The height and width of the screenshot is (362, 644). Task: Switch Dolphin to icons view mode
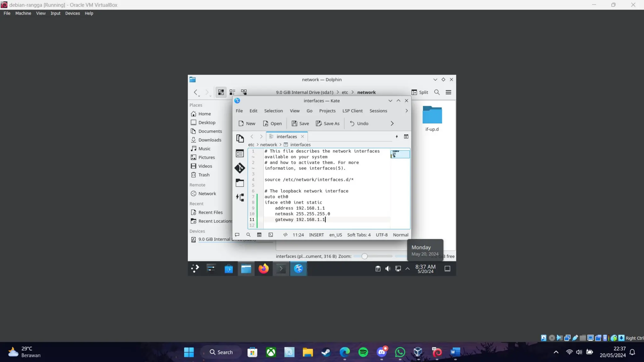221,92
